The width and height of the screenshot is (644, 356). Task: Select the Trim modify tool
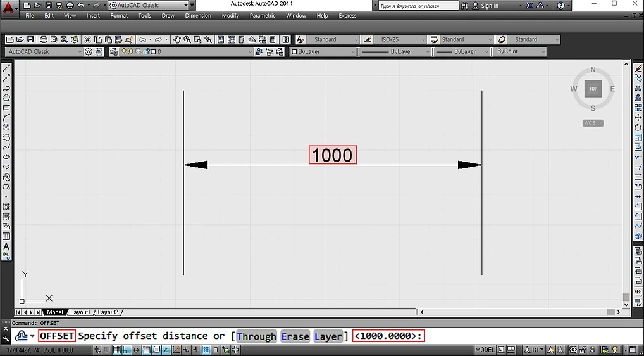pyautogui.click(x=638, y=157)
